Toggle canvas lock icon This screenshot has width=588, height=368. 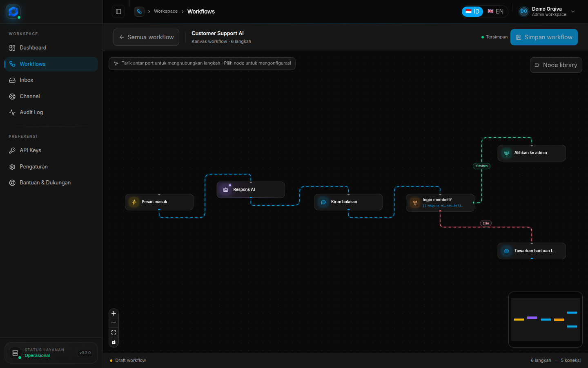[114, 342]
